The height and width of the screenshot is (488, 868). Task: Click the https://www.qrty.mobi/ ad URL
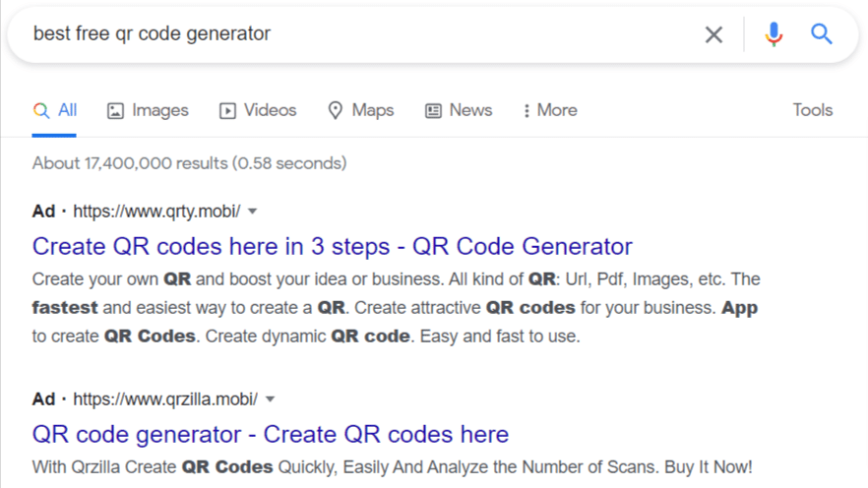click(156, 212)
